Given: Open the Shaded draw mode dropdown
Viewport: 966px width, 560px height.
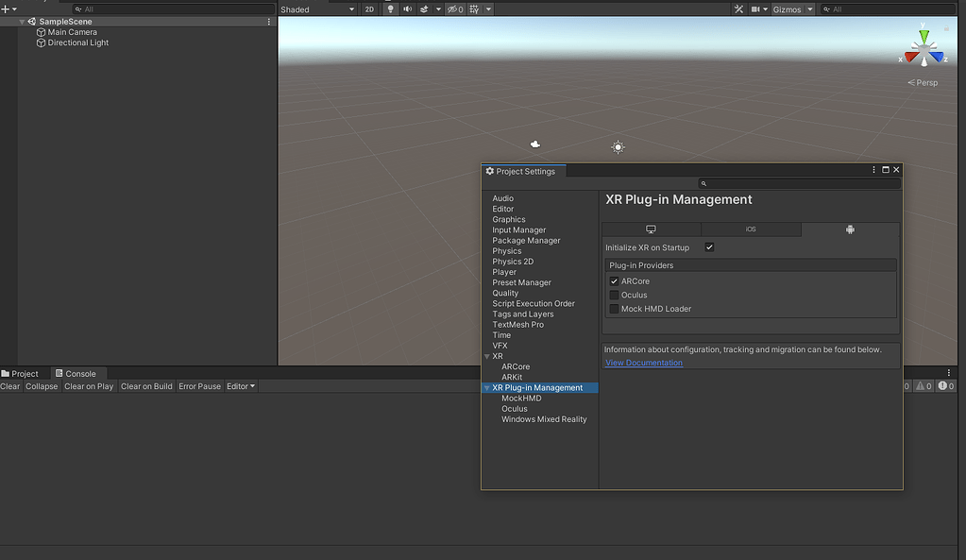Looking at the screenshot, I should coord(317,9).
